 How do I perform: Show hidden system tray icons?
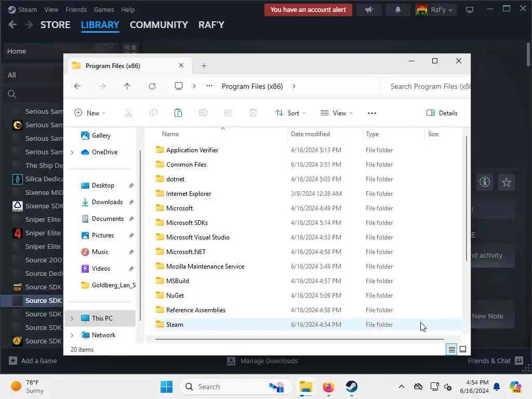(402, 387)
